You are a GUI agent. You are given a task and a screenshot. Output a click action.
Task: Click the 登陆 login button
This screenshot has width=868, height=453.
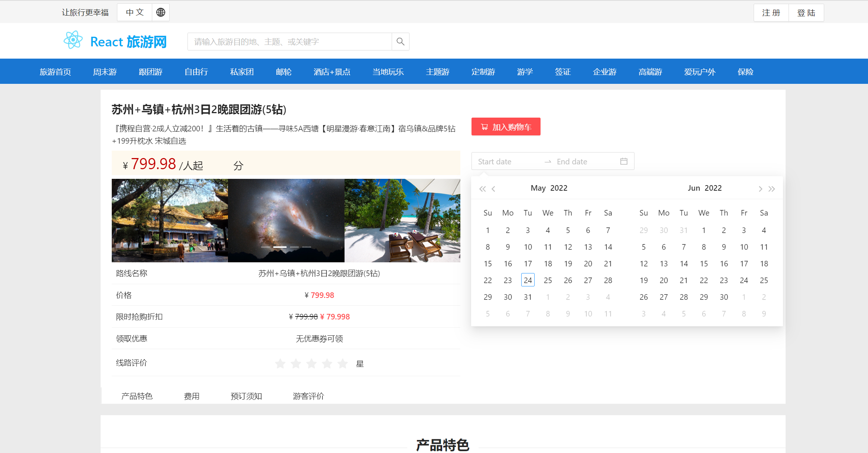click(x=806, y=13)
